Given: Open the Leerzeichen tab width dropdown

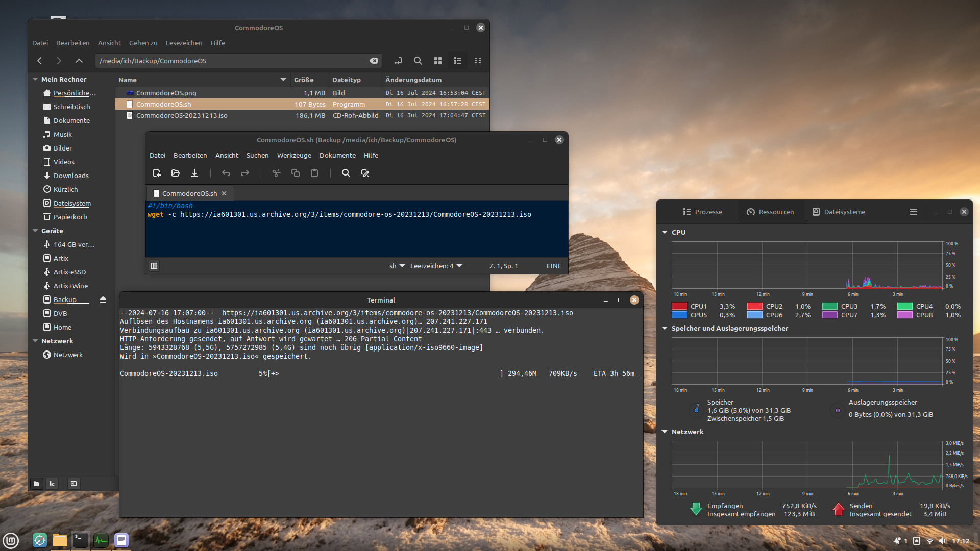Looking at the screenshot, I should pyautogui.click(x=436, y=266).
